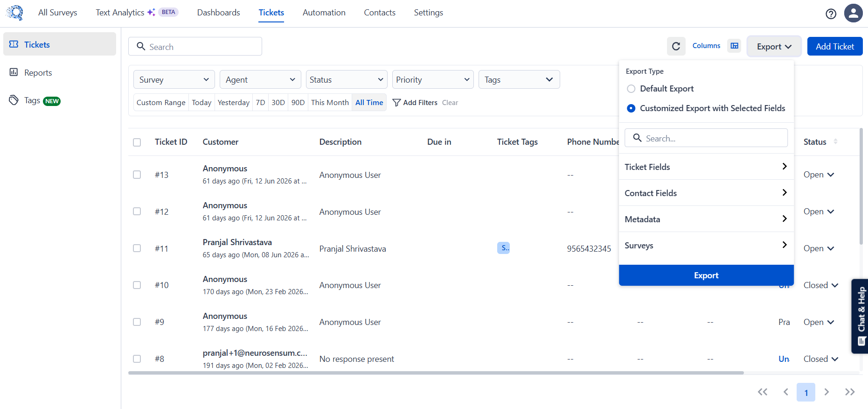Screen dimensions: 868x409
Task: Check the box for ticket #10
Action: pos(137,285)
